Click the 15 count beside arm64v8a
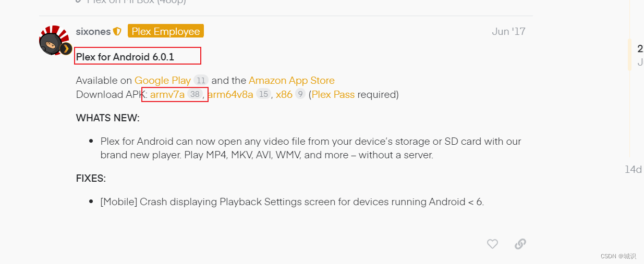644x264 pixels. coord(263,94)
